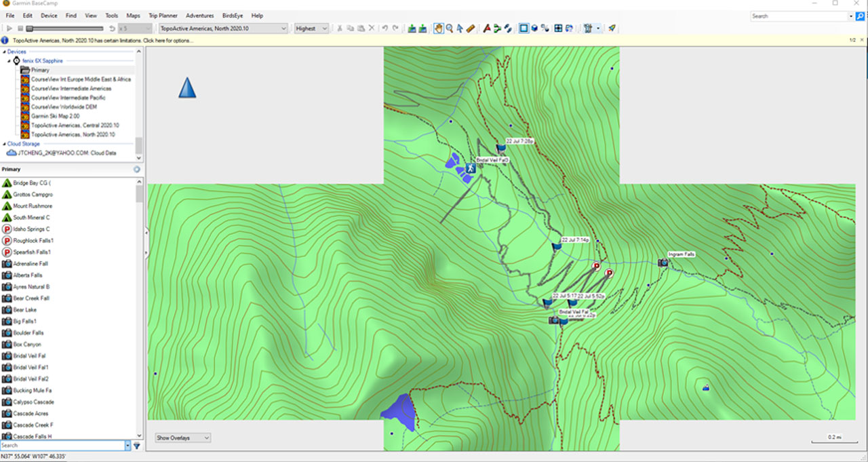Select the Pan (hand) tool
The image size is (868, 462).
pos(439,28)
